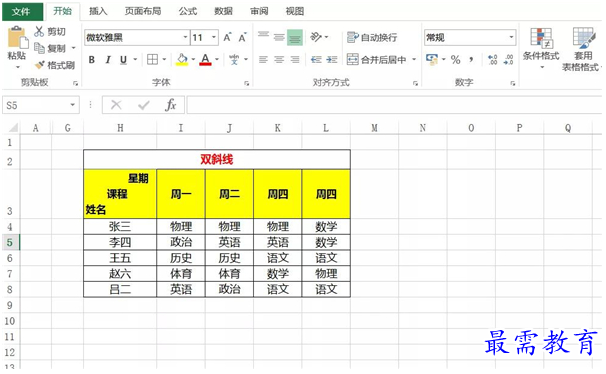606x374 pixels.
Task: Expand merge and center options arrow
Action: pyautogui.click(x=414, y=60)
